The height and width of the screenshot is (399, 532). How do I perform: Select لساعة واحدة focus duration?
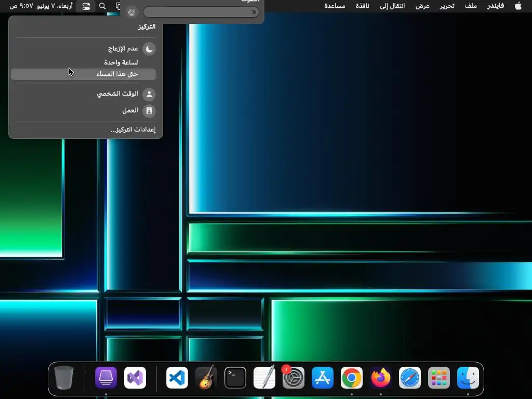(x=121, y=62)
